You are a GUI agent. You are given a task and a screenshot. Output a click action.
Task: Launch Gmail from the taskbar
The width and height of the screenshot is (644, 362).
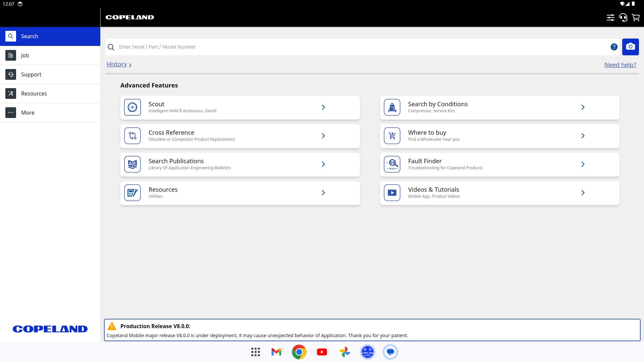[276, 352]
